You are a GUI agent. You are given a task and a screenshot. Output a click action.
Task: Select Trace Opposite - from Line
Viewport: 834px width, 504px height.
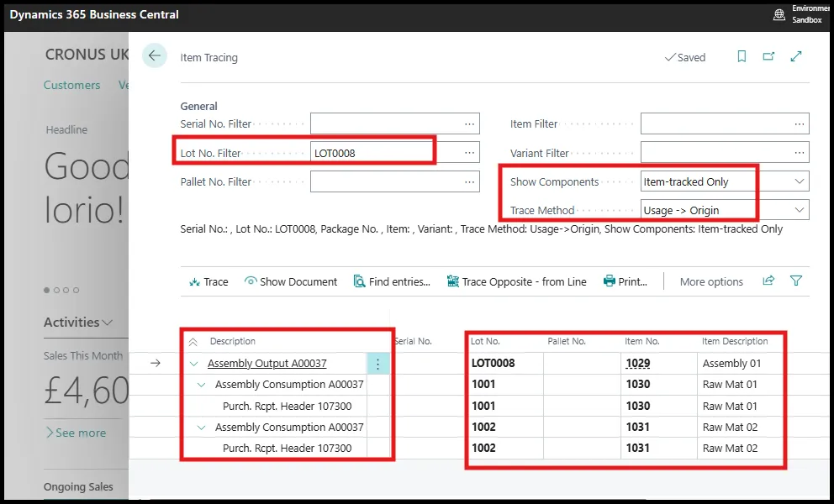click(x=516, y=281)
